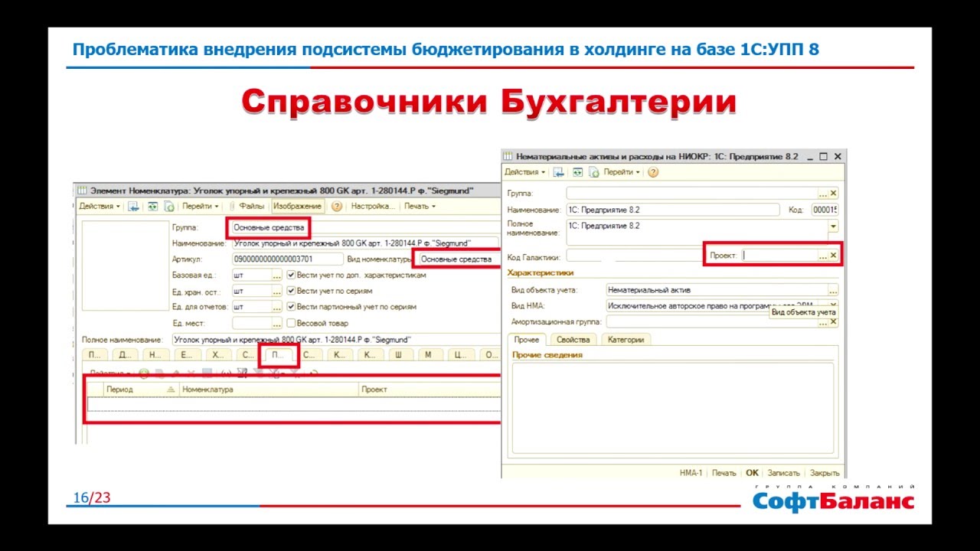
Task: Click Полное наименование field in Номенклатура window
Action: click(335, 339)
